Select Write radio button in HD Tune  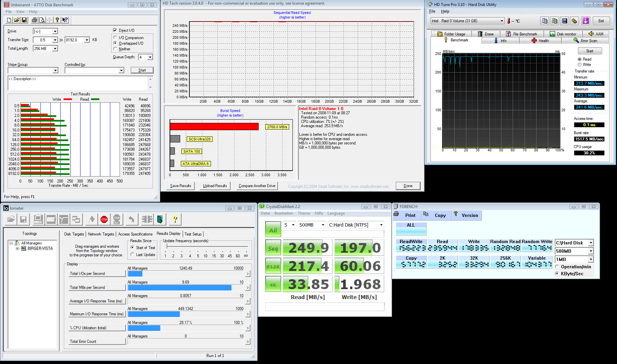pos(580,65)
